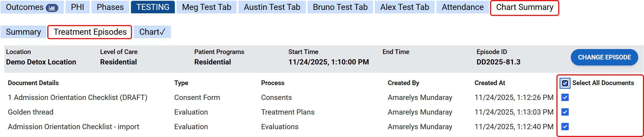Select the Chart Summary tab

(525, 7)
